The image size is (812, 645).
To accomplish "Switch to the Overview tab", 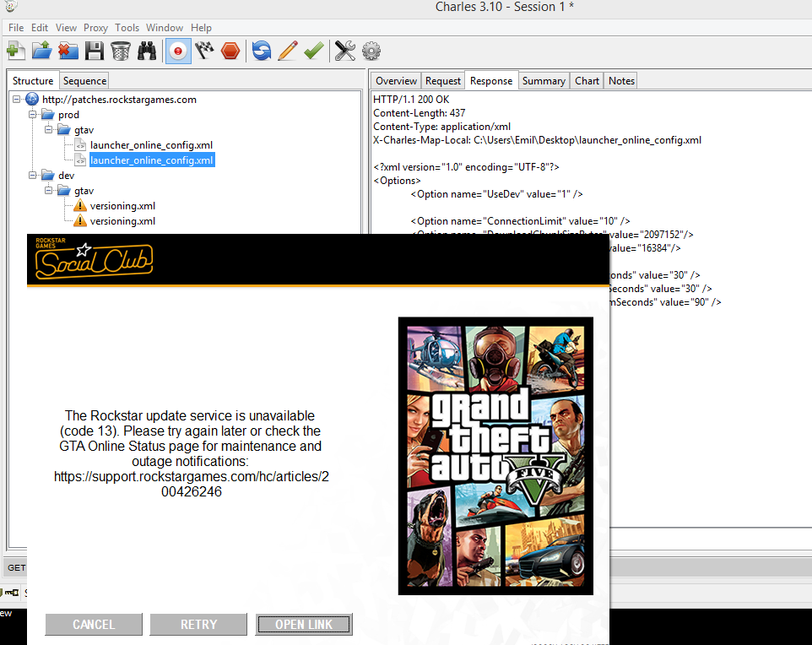I will (396, 81).
